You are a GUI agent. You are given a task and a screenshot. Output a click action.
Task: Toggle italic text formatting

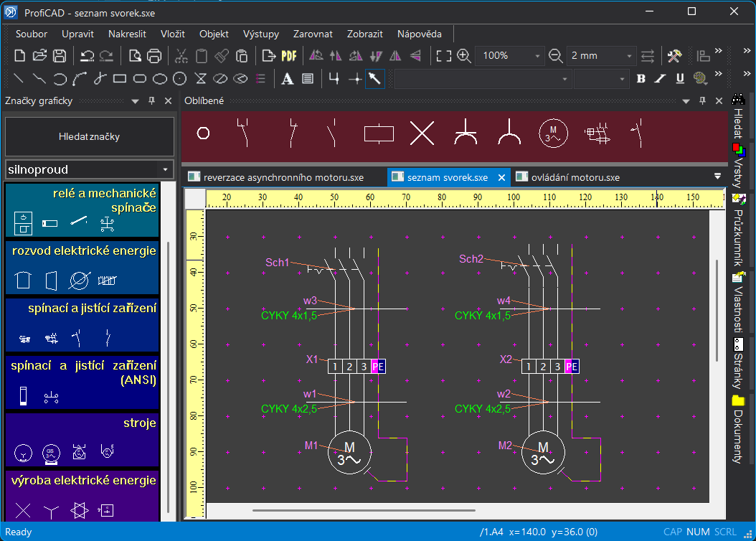pyautogui.click(x=661, y=79)
